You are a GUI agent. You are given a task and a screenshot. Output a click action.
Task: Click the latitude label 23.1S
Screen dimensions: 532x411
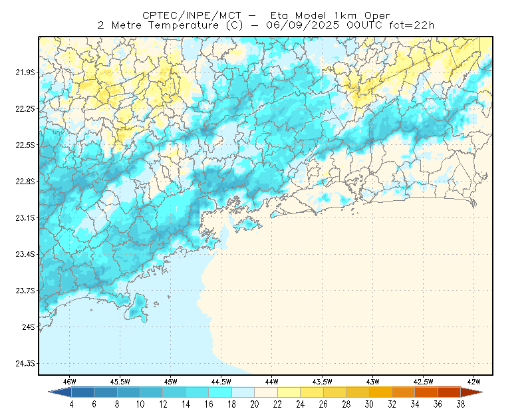point(25,217)
